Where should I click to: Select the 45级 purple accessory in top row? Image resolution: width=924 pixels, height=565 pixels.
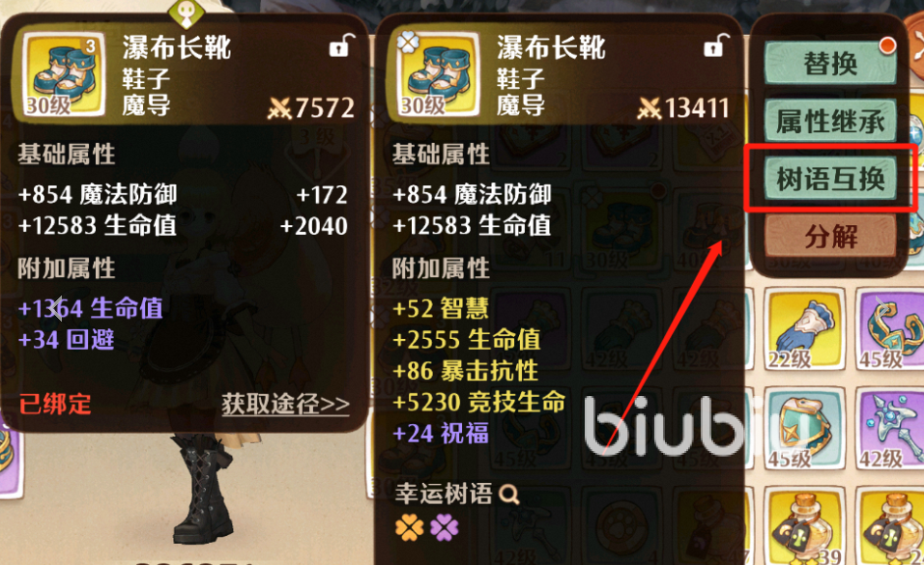point(891,328)
